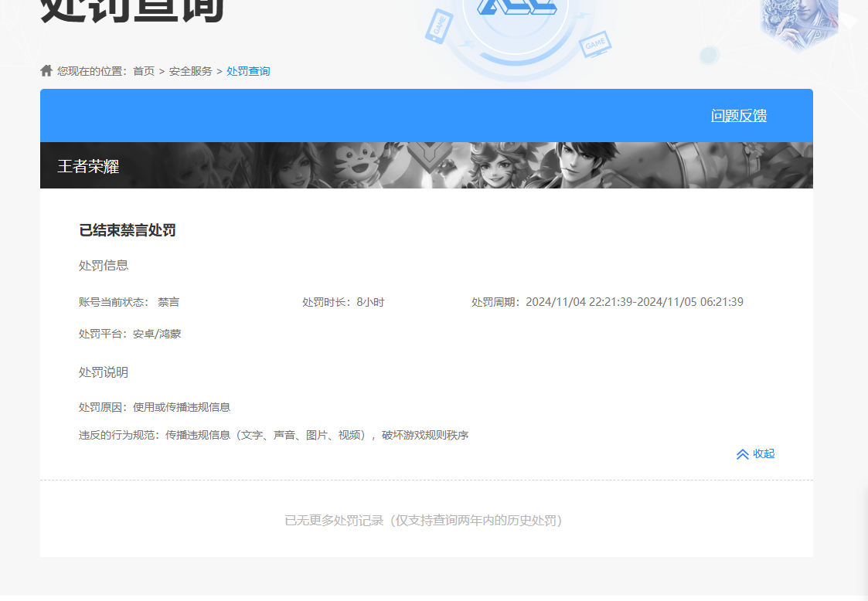Click the 处罚平台 安卓/鸿蒙 text
Screen dimensions: 868x601
tap(130, 334)
